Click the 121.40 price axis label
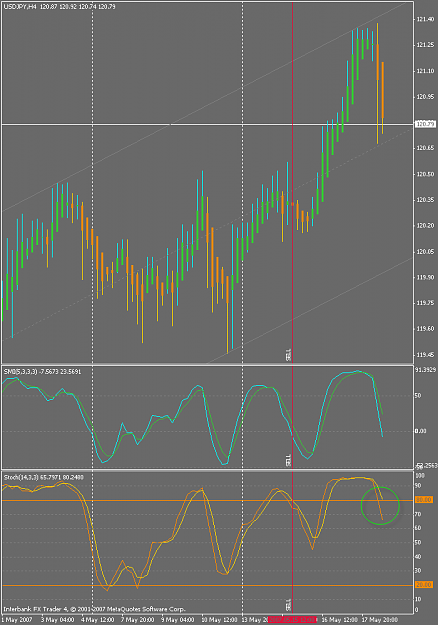This screenshot has height=625, width=438. click(x=425, y=20)
